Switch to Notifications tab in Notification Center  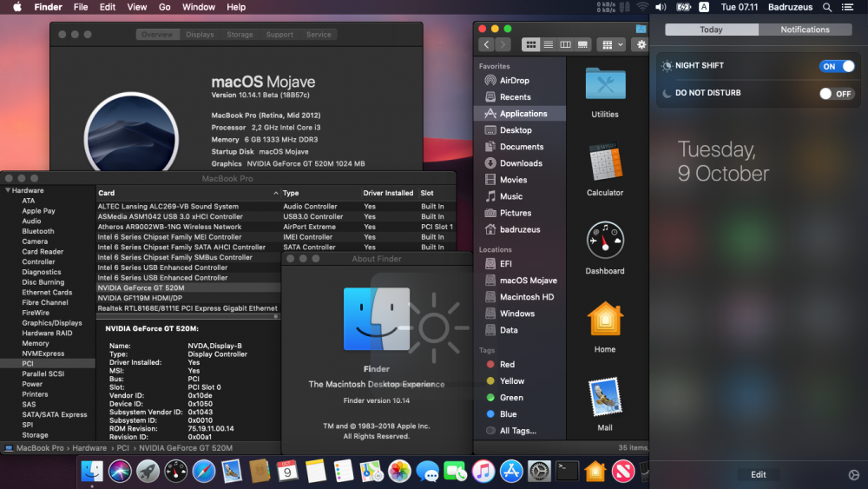point(805,30)
